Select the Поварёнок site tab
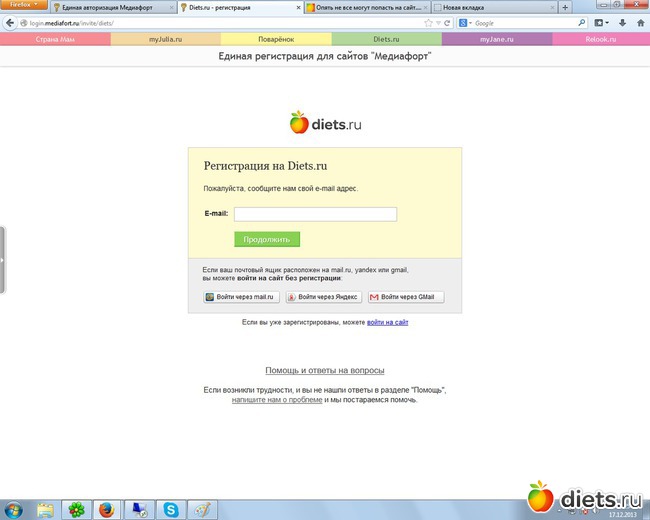The image size is (650, 520). click(x=275, y=40)
